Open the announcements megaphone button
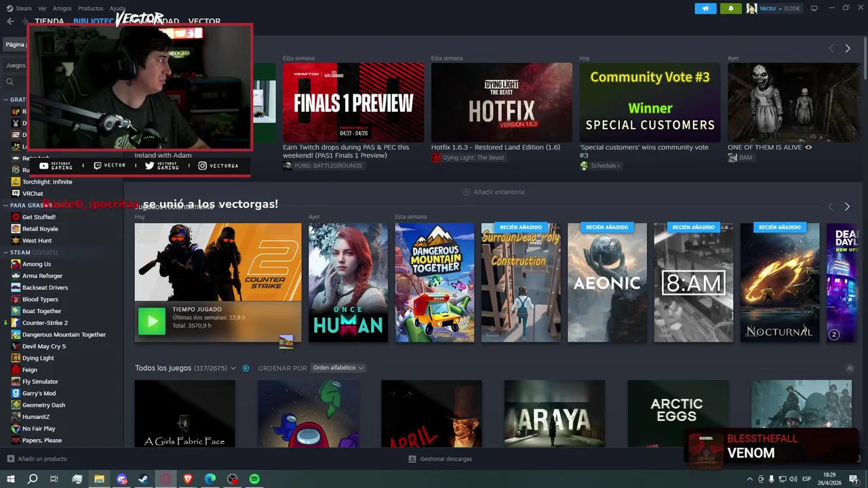This screenshot has height=488, width=868. [705, 9]
